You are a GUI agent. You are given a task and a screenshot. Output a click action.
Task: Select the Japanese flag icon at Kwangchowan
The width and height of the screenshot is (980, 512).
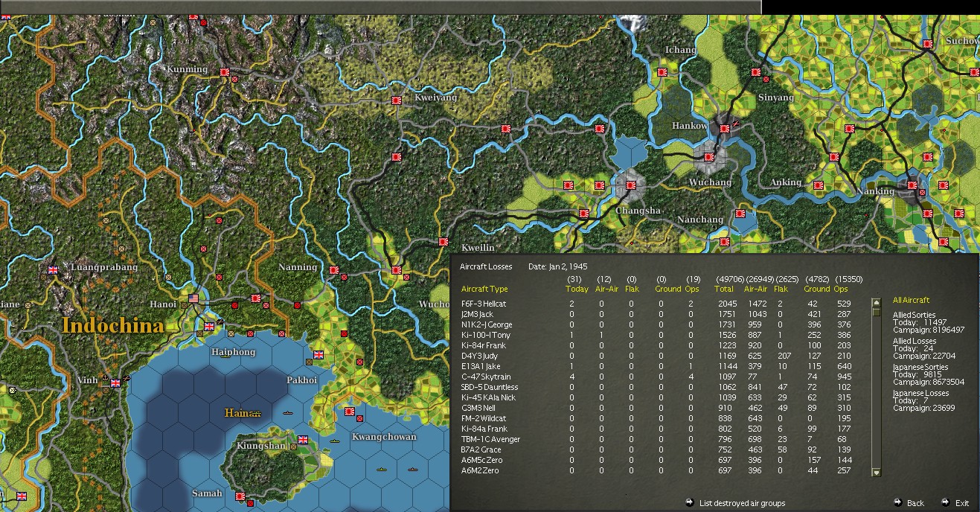350,412
